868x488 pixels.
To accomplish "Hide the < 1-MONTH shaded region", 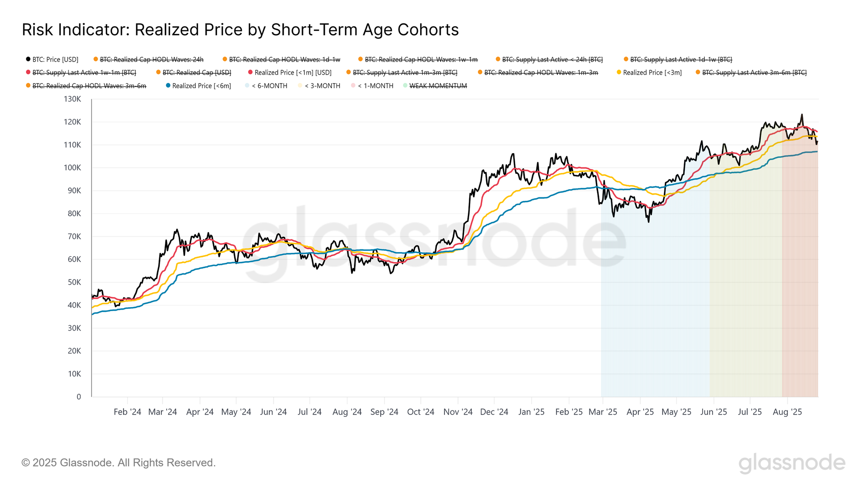I will pos(372,86).
